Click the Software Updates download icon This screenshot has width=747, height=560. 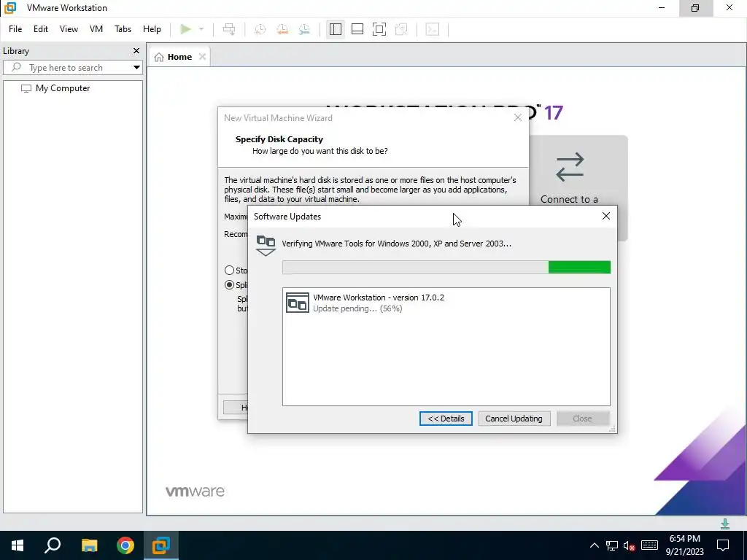coord(266,245)
